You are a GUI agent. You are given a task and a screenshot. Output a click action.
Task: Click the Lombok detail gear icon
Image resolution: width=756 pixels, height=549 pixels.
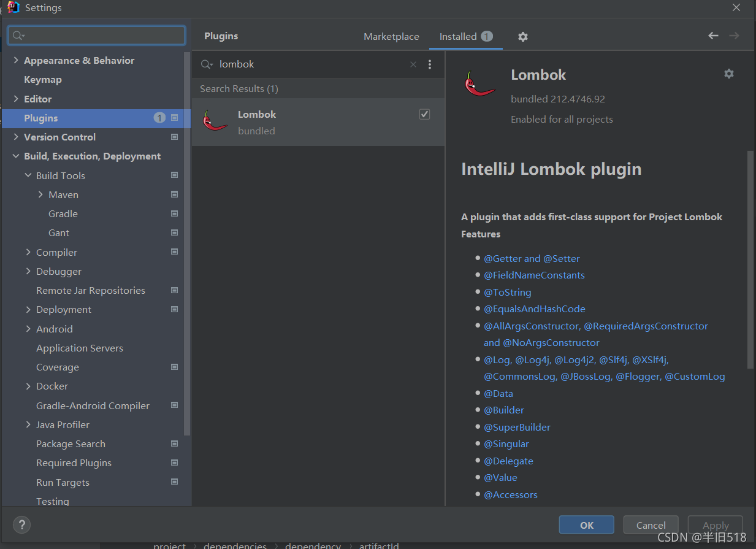(728, 74)
